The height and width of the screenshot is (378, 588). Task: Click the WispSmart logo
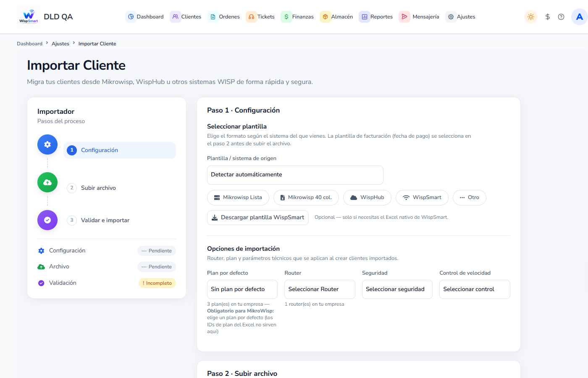pyautogui.click(x=29, y=17)
